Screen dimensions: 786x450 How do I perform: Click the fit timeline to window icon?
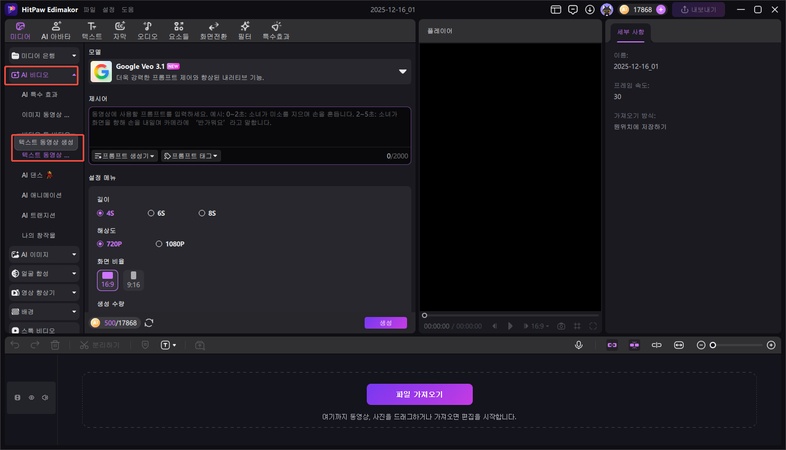pos(679,345)
